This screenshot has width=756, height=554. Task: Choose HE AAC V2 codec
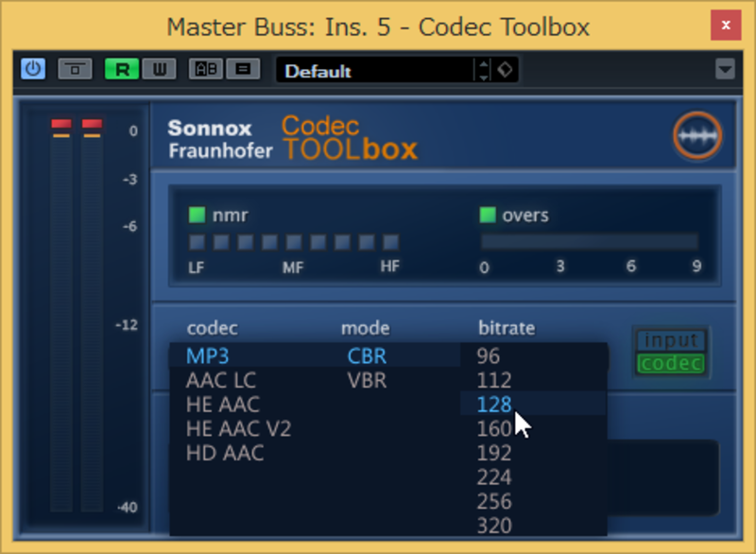(x=239, y=428)
